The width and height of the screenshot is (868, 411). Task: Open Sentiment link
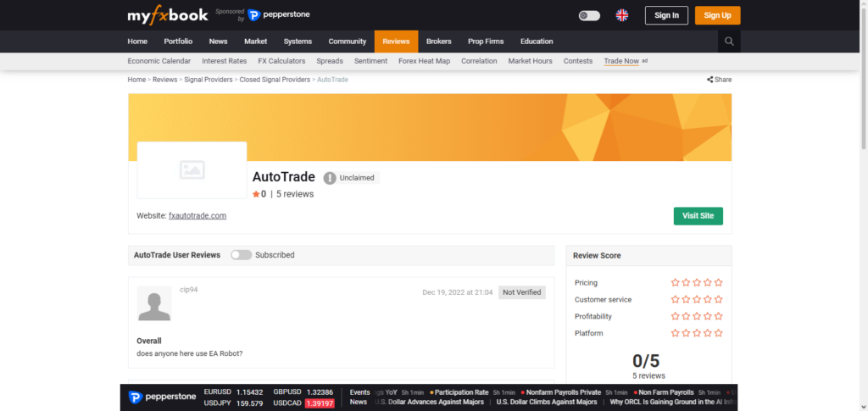click(x=370, y=61)
